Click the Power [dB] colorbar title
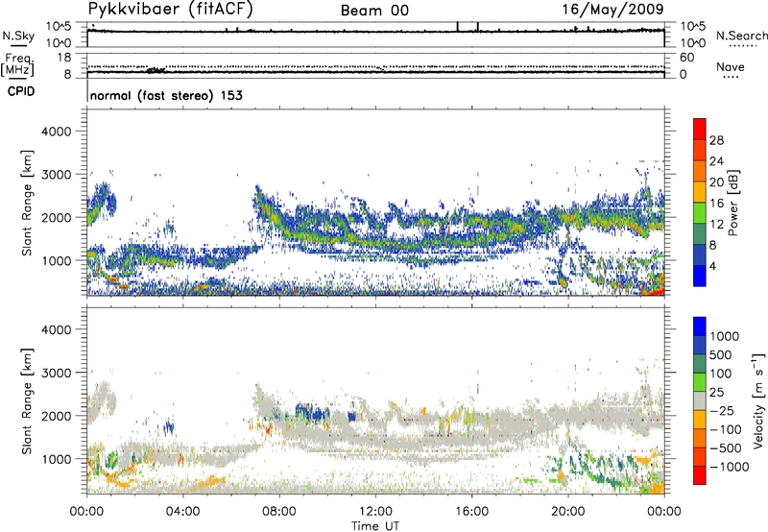This screenshot has height=532, width=768. [733, 203]
